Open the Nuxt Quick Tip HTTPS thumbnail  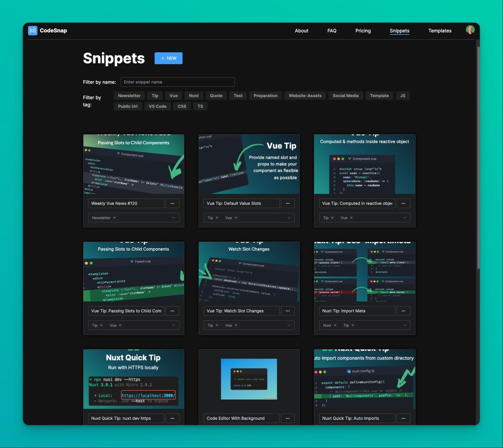coord(134,379)
